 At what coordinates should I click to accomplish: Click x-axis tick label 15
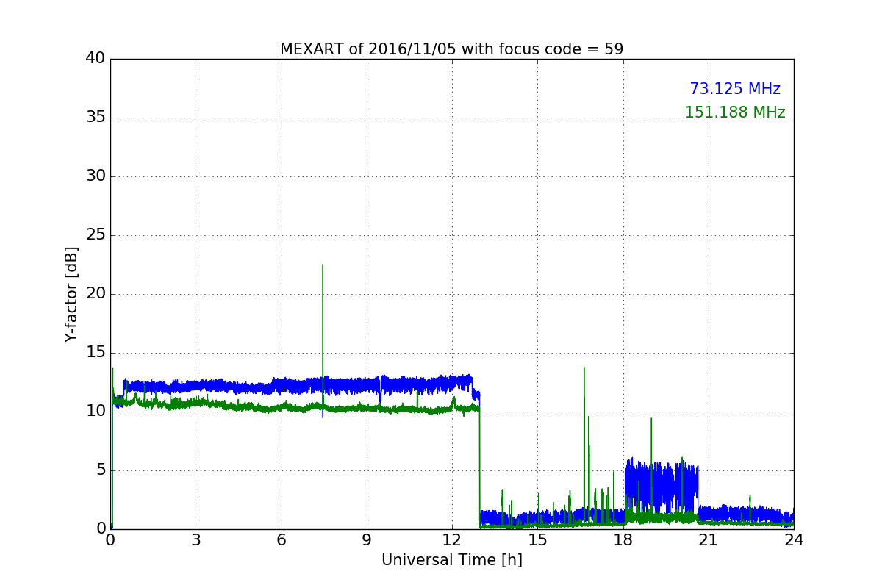coord(537,540)
